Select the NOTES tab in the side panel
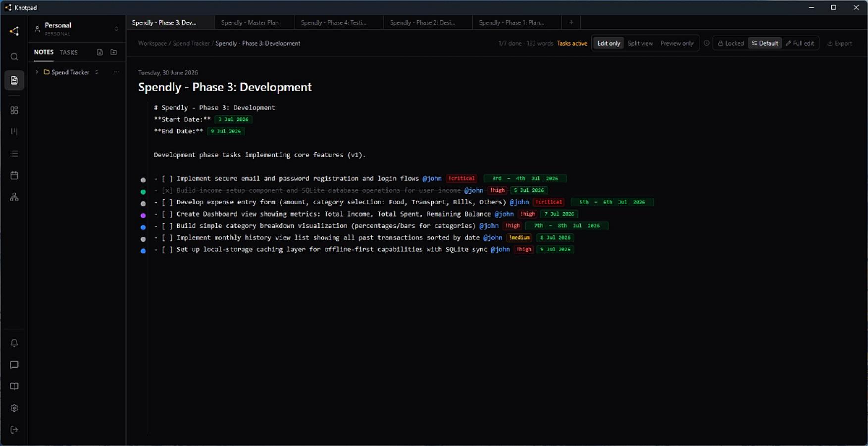Screen dimensions: 868x446 click(x=44, y=52)
